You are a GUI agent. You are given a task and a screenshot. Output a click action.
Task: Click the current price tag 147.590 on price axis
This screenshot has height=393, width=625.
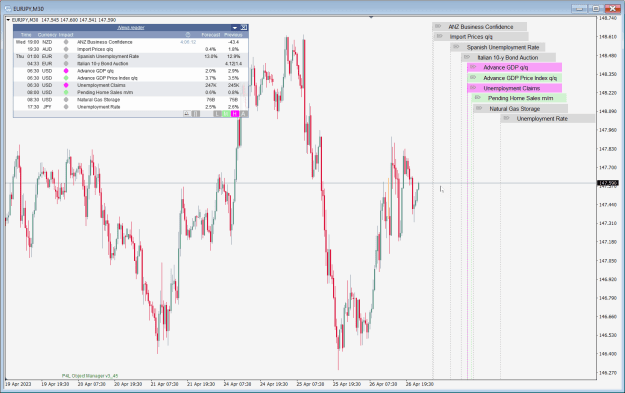click(x=608, y=183)
